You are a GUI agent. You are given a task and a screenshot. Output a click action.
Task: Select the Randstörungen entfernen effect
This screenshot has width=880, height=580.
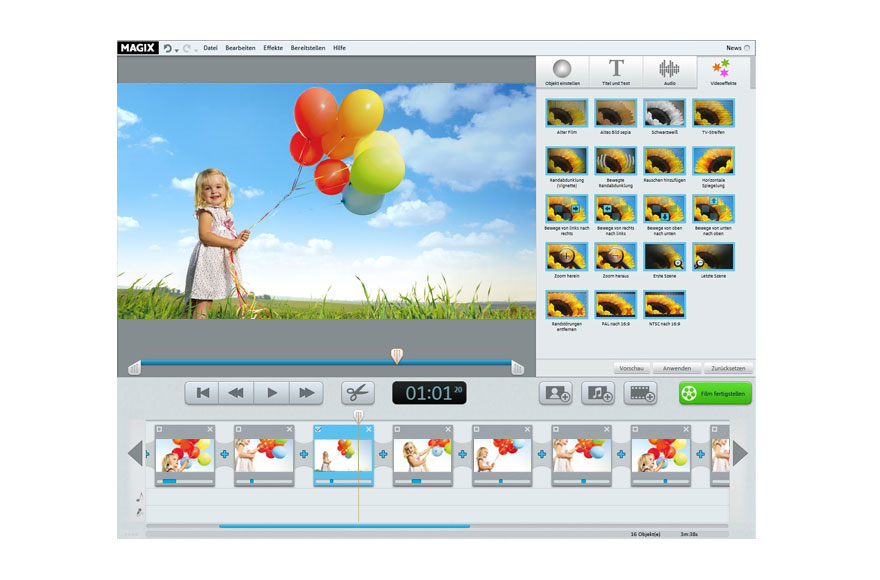click(x=566, y=305)
